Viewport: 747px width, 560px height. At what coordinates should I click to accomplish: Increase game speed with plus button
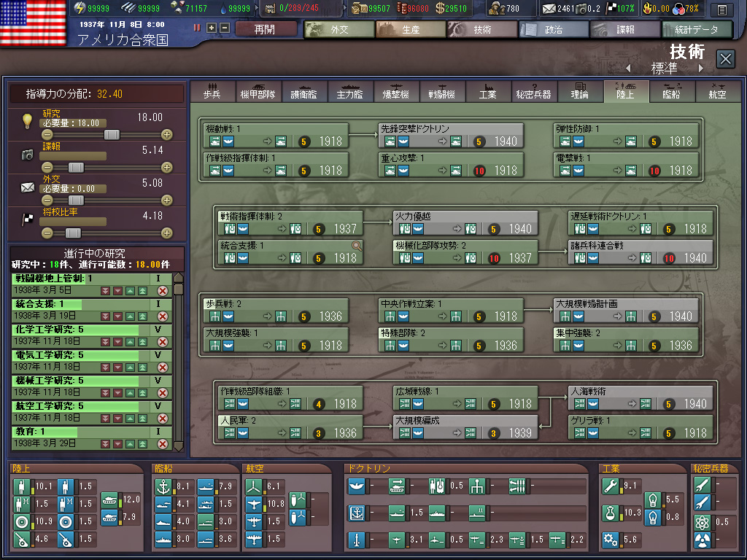pos(212,28)
